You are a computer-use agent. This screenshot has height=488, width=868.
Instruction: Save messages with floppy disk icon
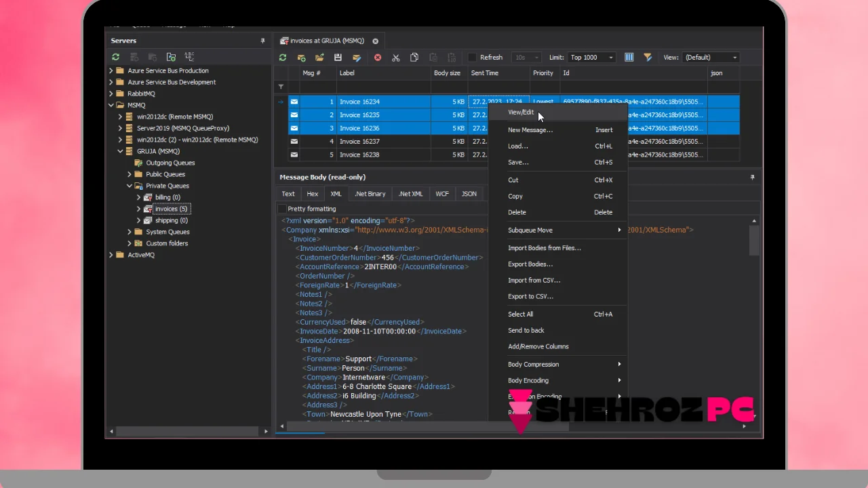(x=338, y=58)
